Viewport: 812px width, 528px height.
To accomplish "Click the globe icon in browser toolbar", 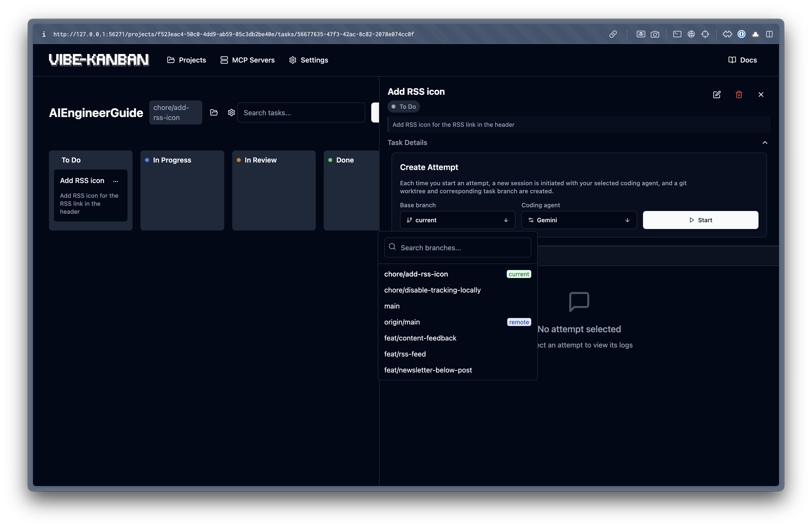I will (691, 34).
